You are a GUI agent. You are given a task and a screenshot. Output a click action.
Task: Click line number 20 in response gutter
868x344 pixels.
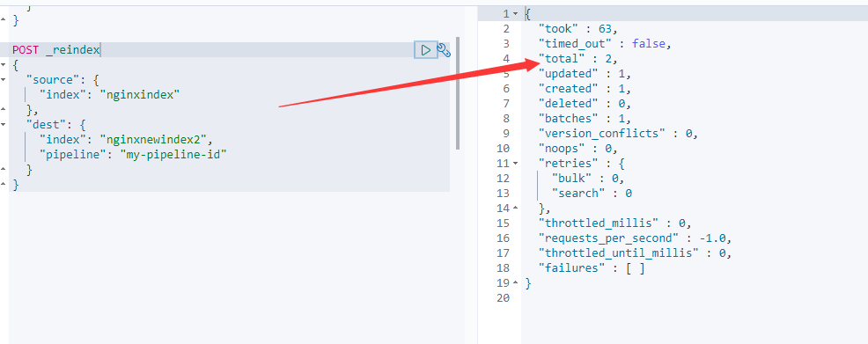[503, 298]
